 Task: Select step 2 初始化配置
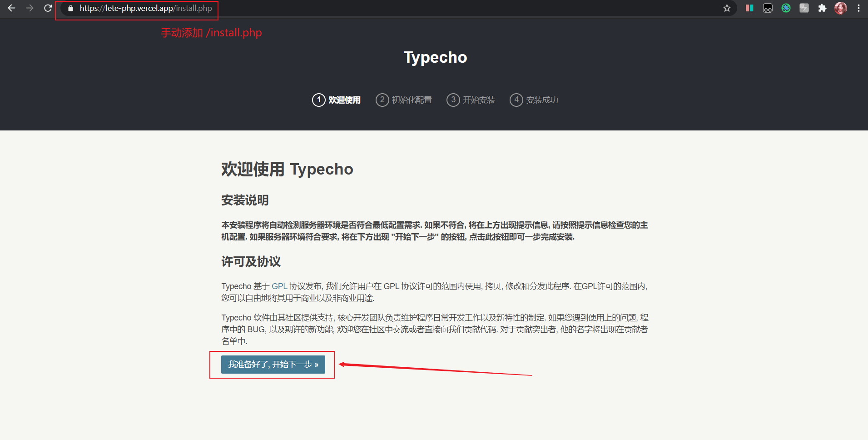404,100
